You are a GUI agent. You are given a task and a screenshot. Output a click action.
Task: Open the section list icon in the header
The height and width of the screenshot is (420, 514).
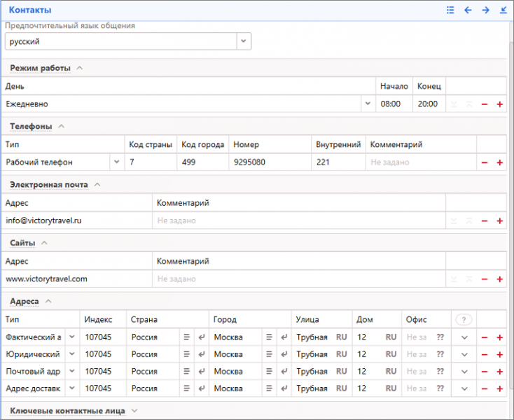click(450, 10)
